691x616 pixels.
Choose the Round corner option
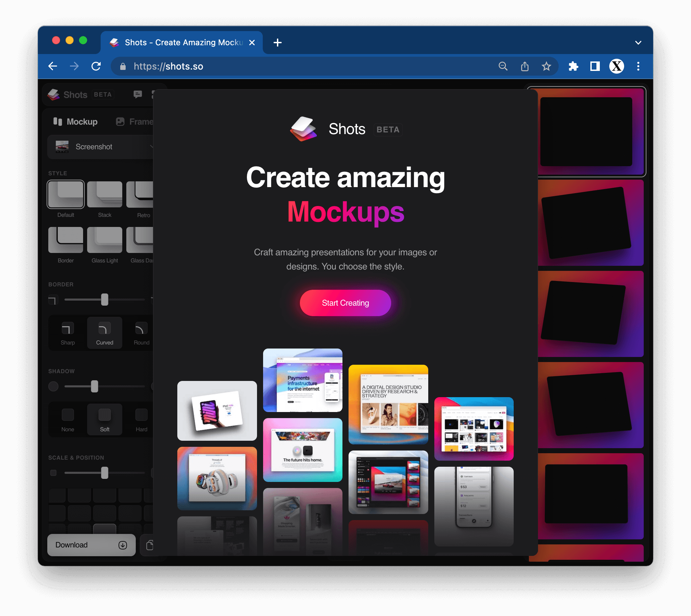click(x=141, y=333)
